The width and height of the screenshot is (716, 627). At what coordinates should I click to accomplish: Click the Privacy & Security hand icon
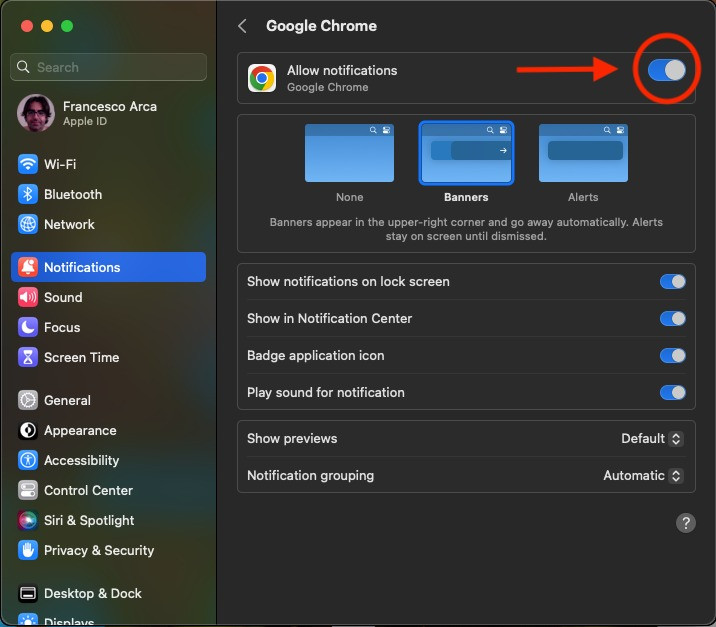[28, 550]
